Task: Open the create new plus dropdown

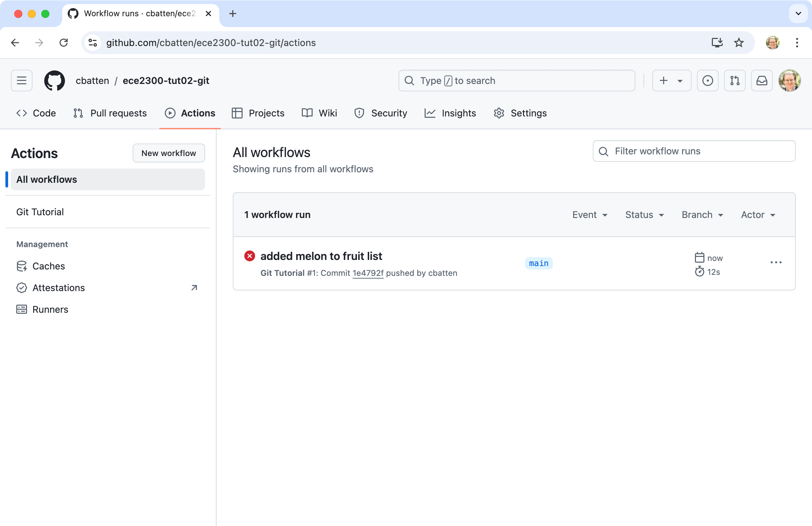Action: 671,81
